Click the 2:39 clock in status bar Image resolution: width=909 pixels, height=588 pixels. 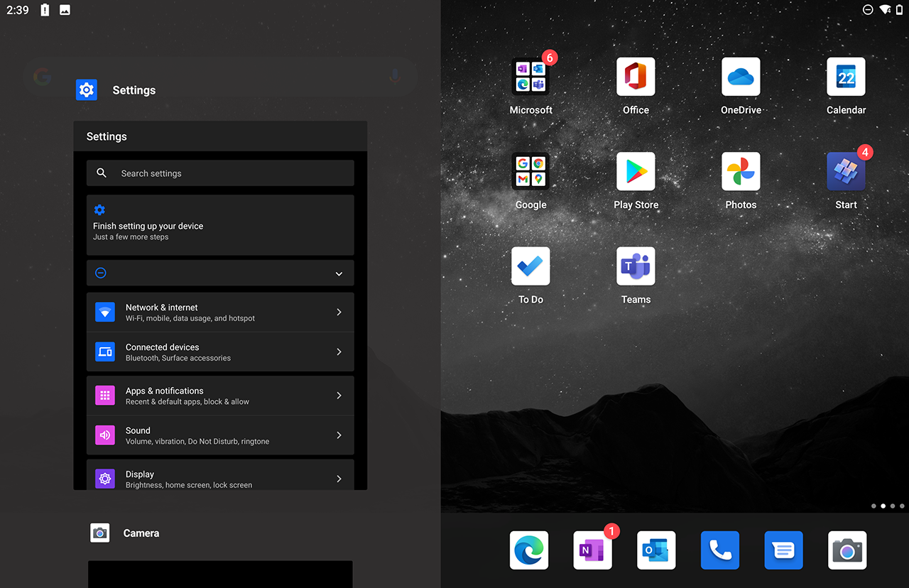(x=18, y=10)
